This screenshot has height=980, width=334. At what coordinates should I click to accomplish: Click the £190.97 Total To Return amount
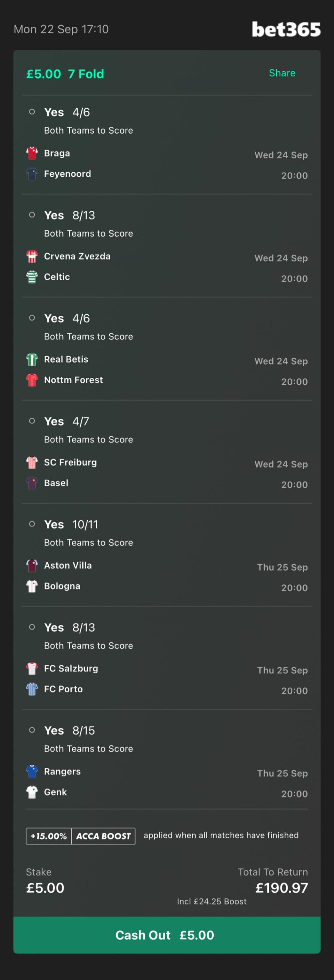[282, 888]
